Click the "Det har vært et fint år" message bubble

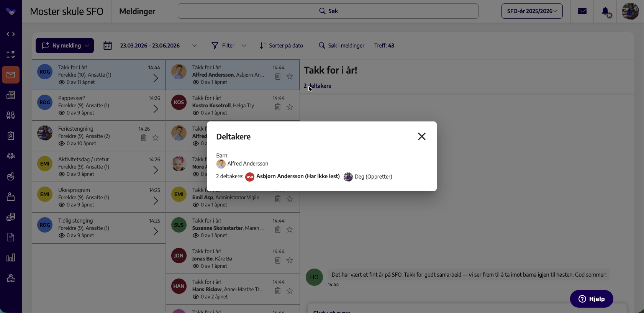[x=469, y=275]
